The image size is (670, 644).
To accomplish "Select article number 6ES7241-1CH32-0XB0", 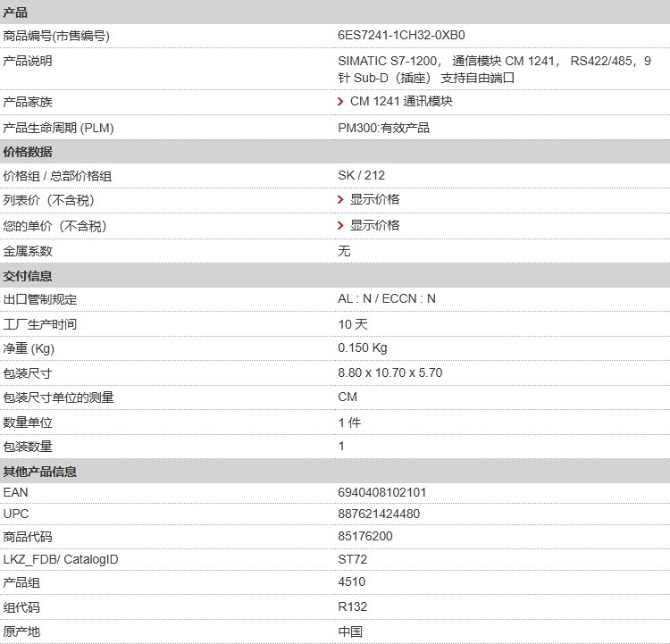I will (401, 35).
